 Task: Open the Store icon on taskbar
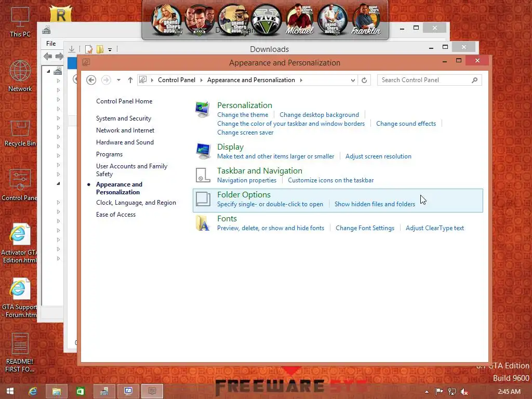tap(80, 391)
